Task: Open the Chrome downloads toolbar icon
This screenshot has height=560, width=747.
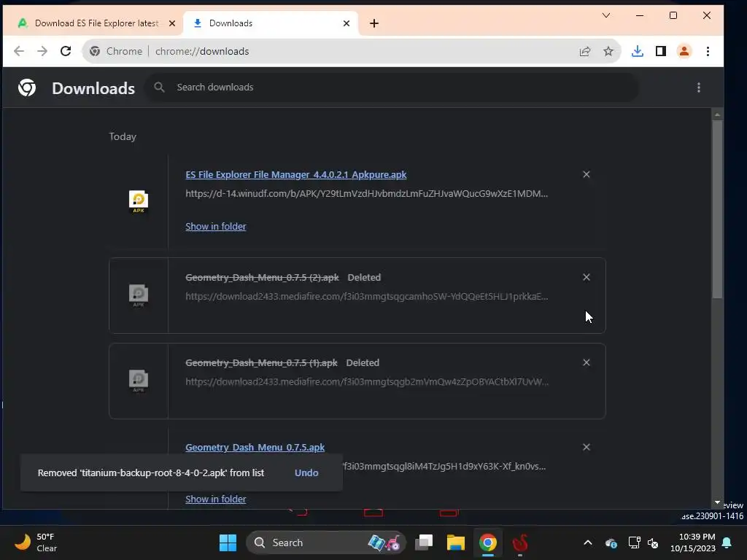Action: click(x=638, y=52)
